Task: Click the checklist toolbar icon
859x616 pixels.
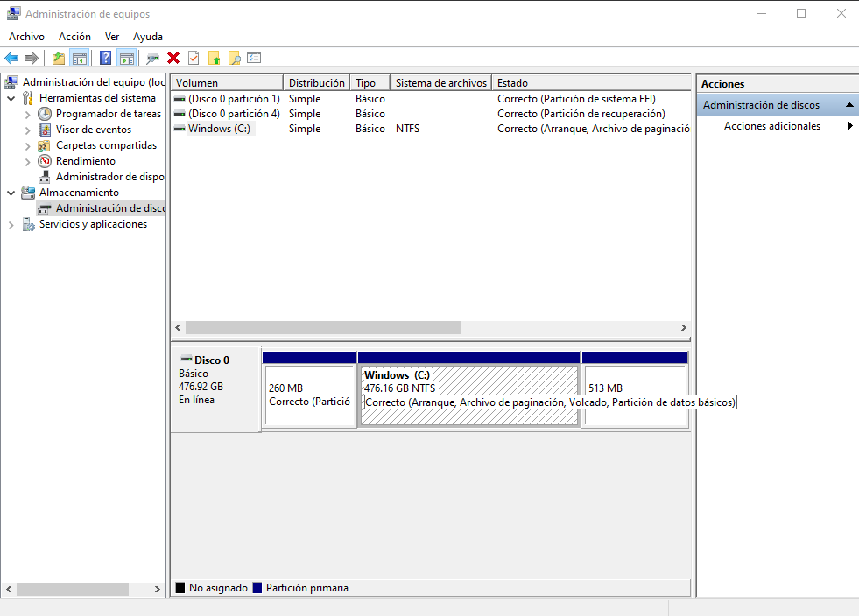Action: coord(254,58)
